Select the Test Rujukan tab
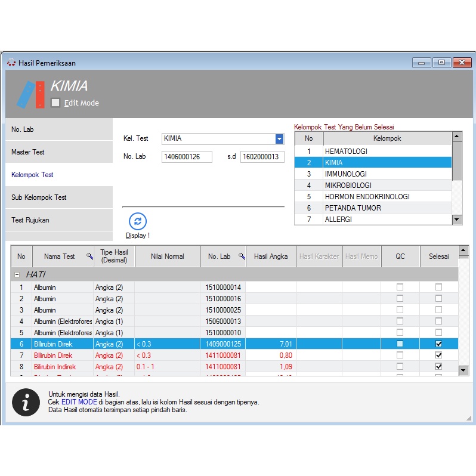 tap(58, 220)
